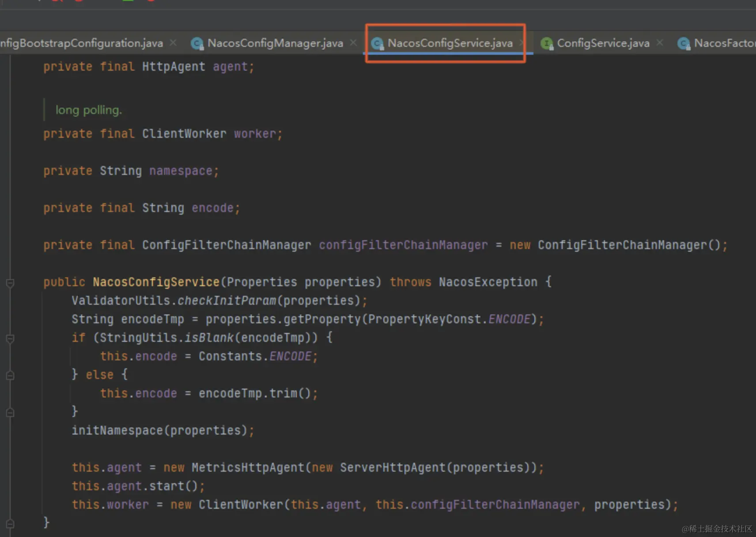Click the 'long polling.' doc comment
The height and width of the screenshot is (537, 756).
click(88, 110)
